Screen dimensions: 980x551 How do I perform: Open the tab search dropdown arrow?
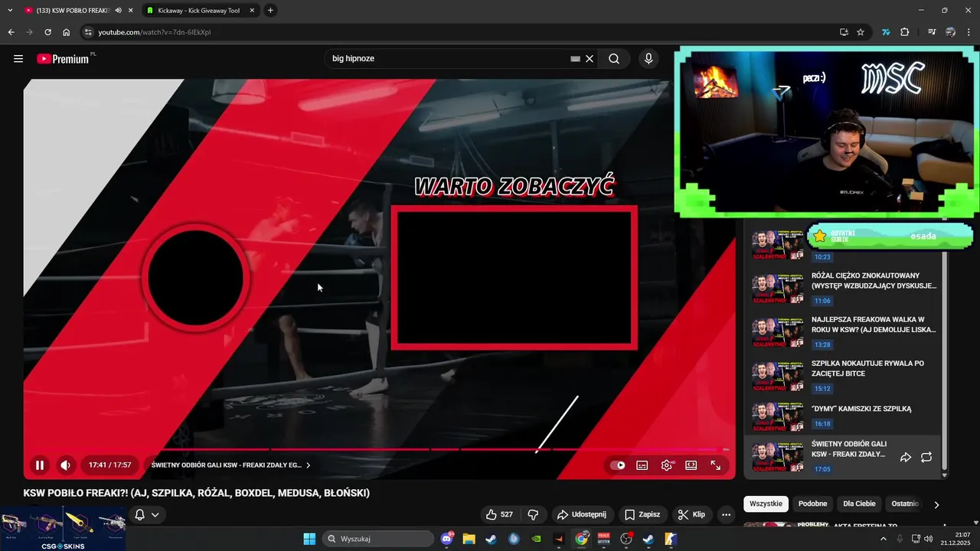coord(10,11)
